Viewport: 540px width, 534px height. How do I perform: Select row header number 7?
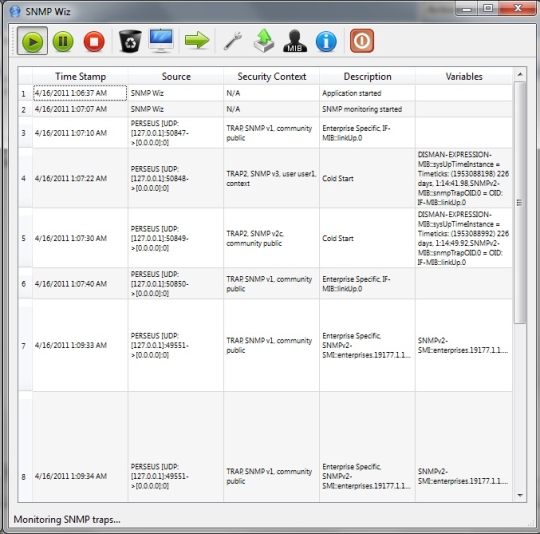[x=24, y=345]
